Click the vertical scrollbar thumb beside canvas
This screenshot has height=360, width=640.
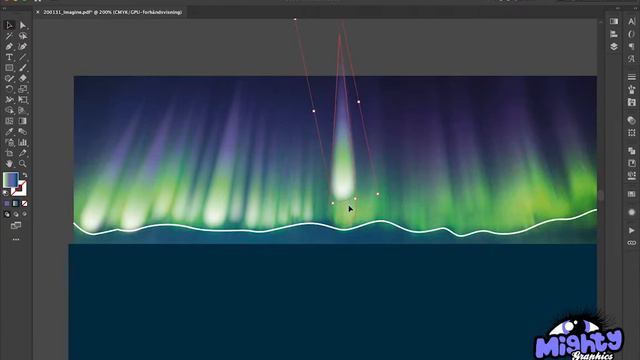pos(601,195)
